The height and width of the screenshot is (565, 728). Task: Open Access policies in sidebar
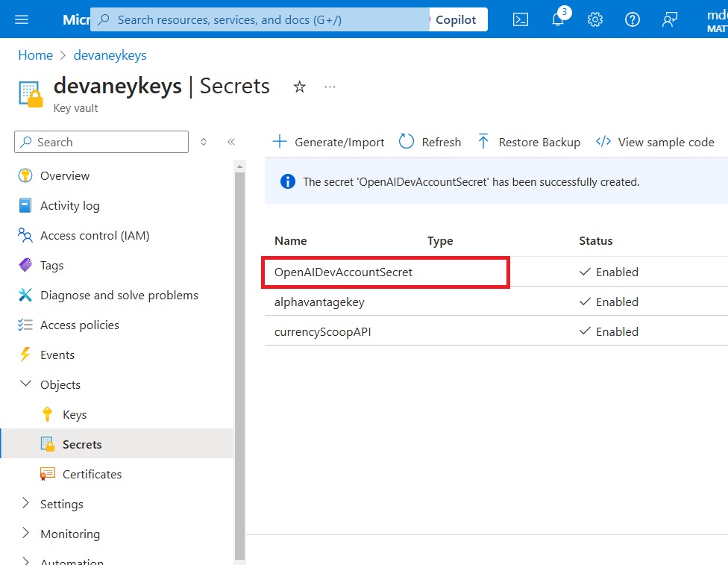(79, 325)
